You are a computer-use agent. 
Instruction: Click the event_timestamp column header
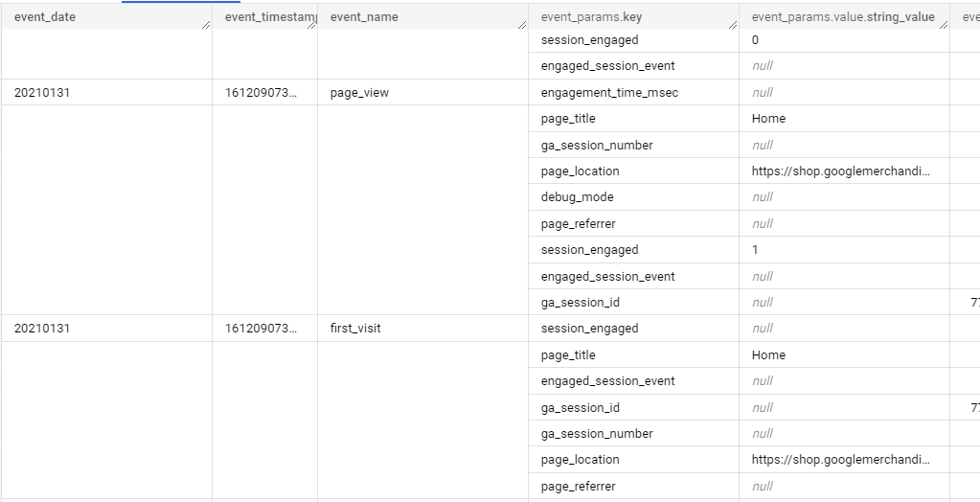click(x=262, y=17)
